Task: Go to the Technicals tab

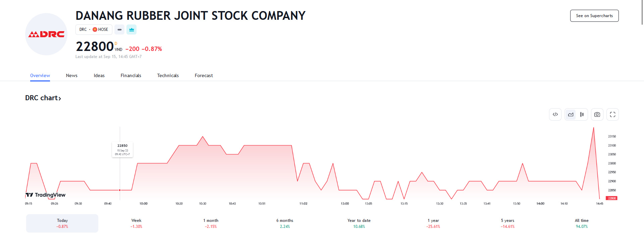Action: (168, 75)
